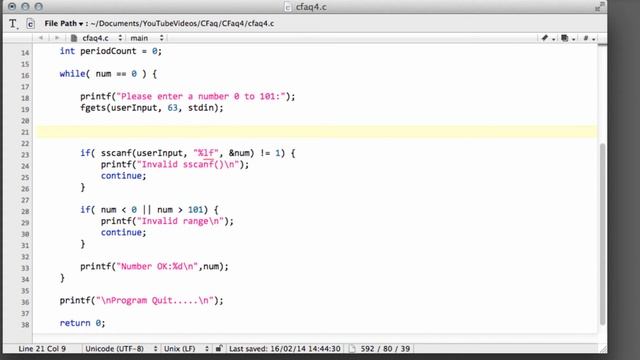Open the Text Options (T) toolbar menu

(x=13, y=24)
